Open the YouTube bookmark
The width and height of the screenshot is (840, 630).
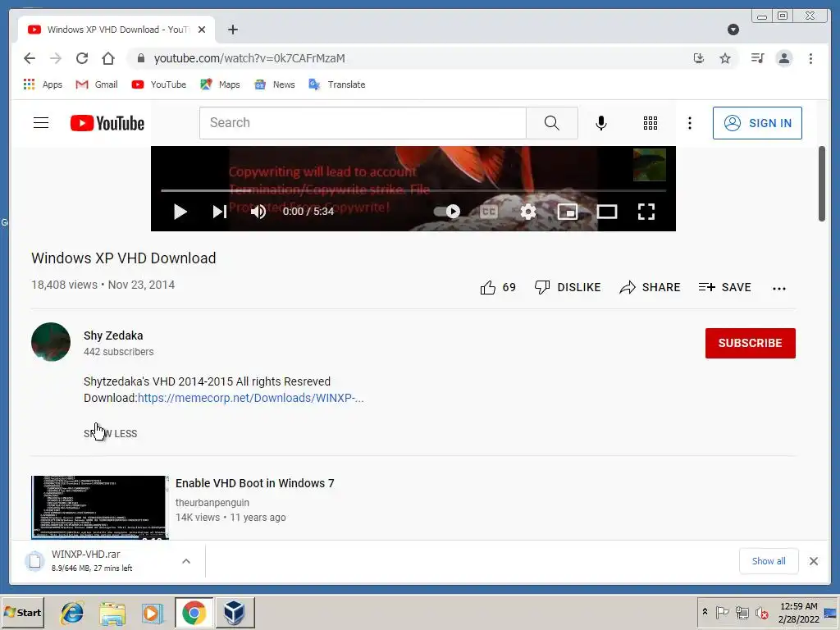click(159, 84)
